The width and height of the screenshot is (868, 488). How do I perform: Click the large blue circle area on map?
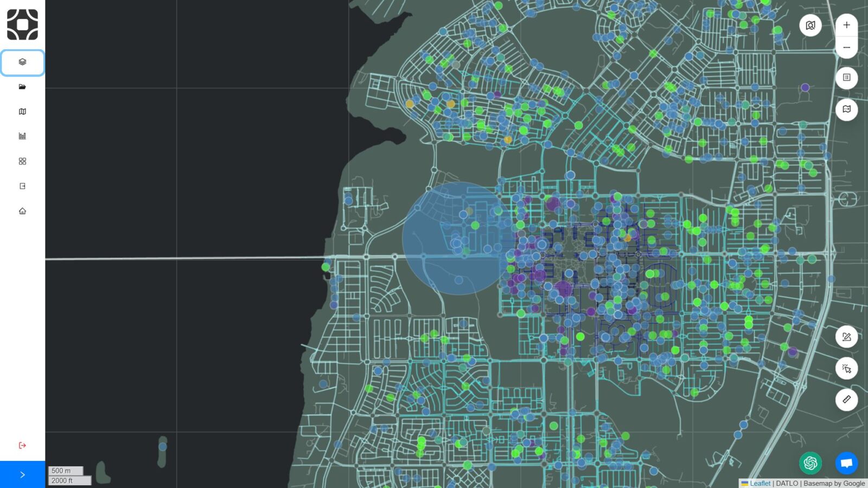[x=459, y=238]
